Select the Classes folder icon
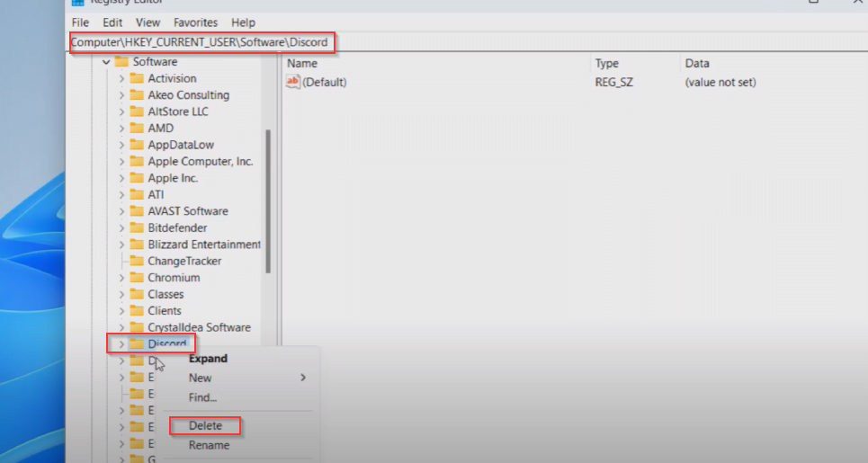 pyautogui.click(x=137, y=294)
